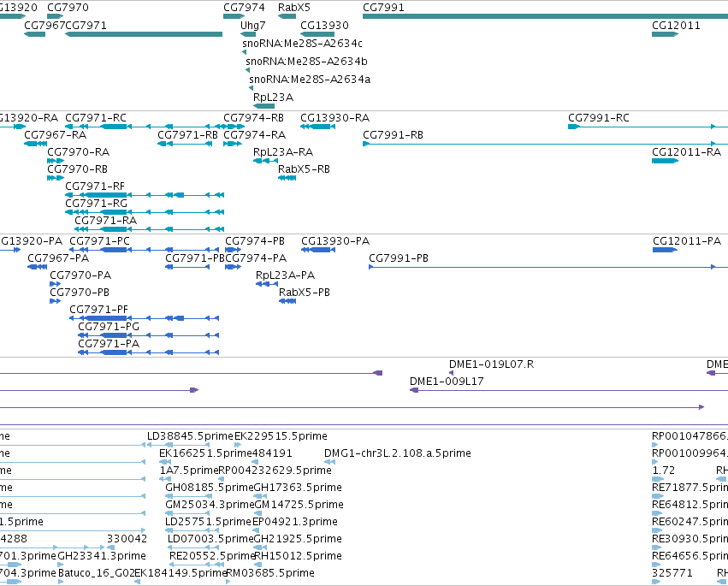Screen dimensions: 728x586
Task: Select snoRNA:Me28S-A2634b feature label
Action: [x=306, y=61]
